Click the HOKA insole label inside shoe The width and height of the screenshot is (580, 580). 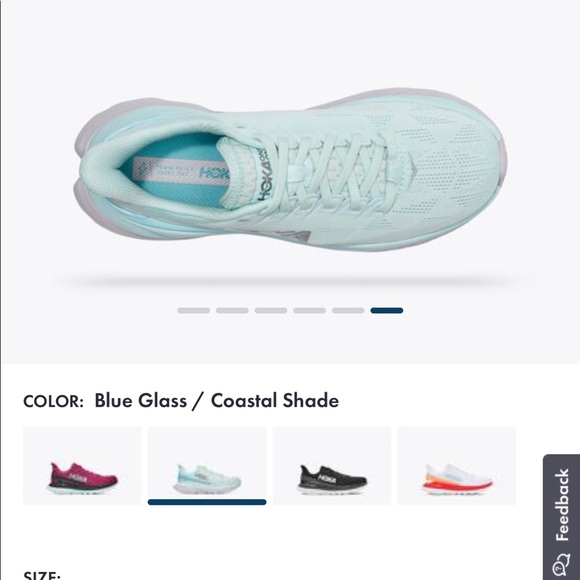pos(181,171)
